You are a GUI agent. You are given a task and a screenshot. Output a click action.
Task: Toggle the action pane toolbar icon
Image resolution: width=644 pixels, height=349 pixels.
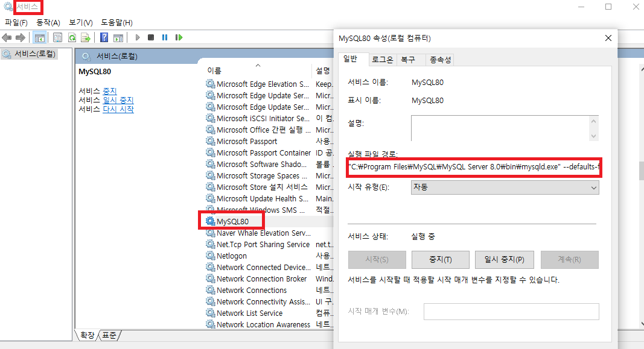click(118, 38)
